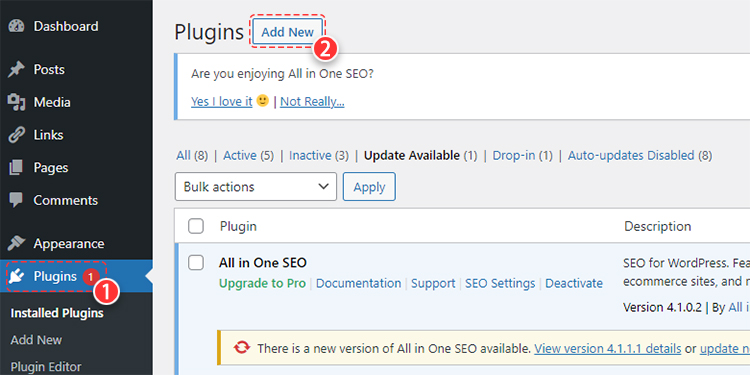Image resolution: width=750 pixels, height=375 pixels.
Task: Click the Upgrade to Pro link
Action: tap(262, 283)
